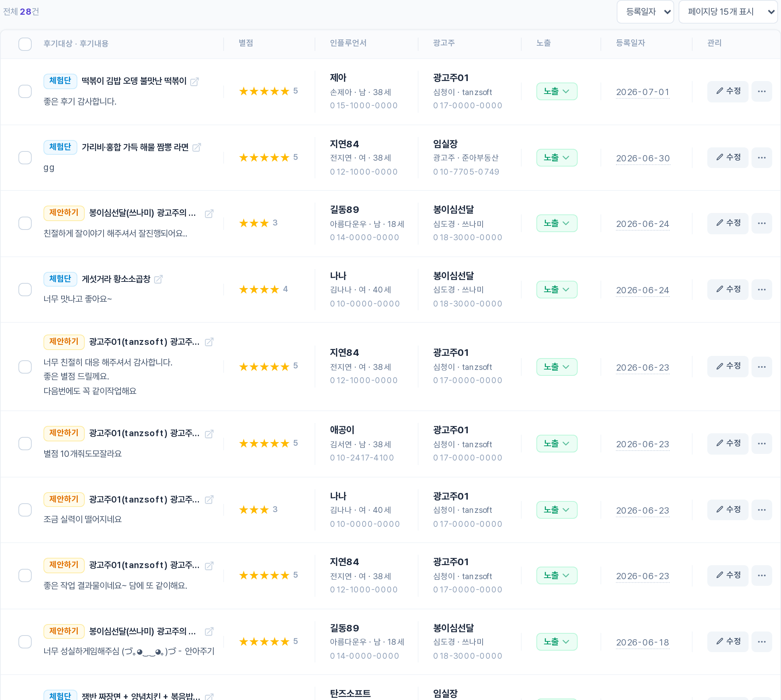Click the 2026-06-24 date in 길동89's row
Image resolution: width=781 pixels, height=700 pixels.
point(642,224)
